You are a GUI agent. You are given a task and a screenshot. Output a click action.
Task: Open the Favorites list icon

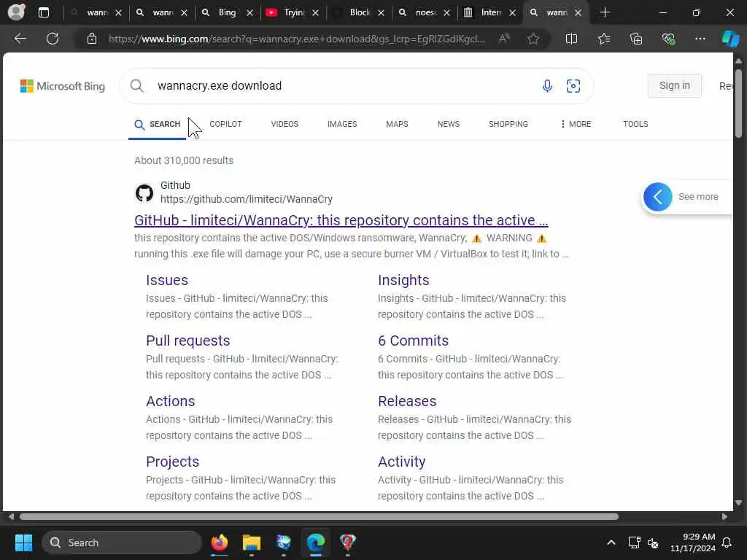click(x=604, y=39)
